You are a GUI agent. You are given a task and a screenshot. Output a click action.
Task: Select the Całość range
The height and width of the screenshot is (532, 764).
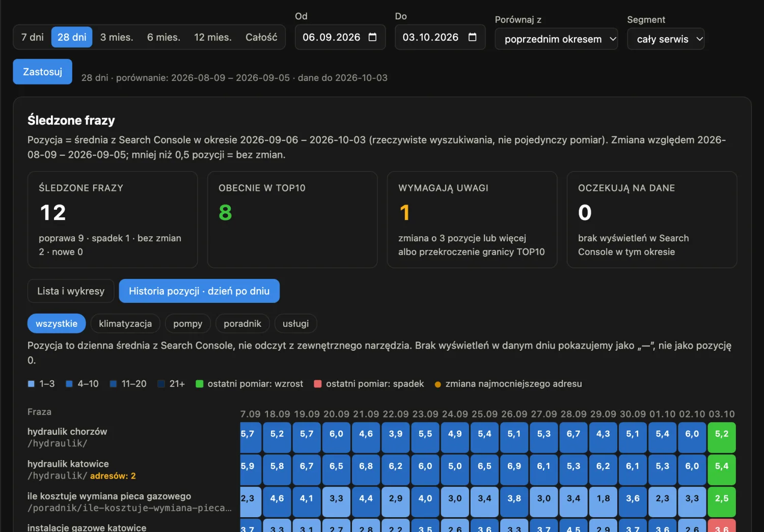tap(261, 37)
